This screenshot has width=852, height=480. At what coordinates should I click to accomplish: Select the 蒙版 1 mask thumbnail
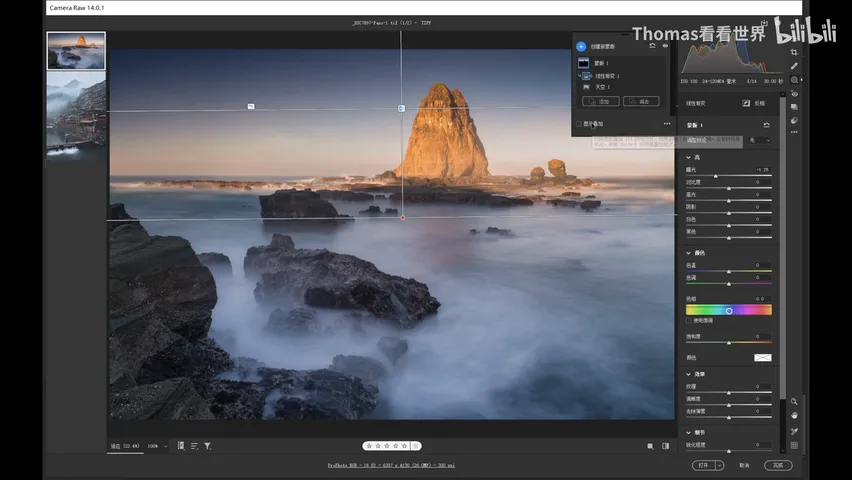584,63
